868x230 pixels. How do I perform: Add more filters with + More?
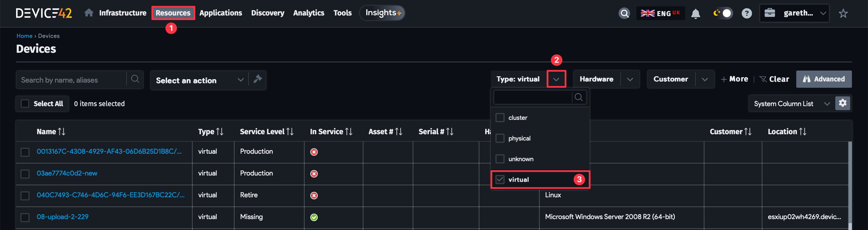pyautogui.click(x=734, y=79)
